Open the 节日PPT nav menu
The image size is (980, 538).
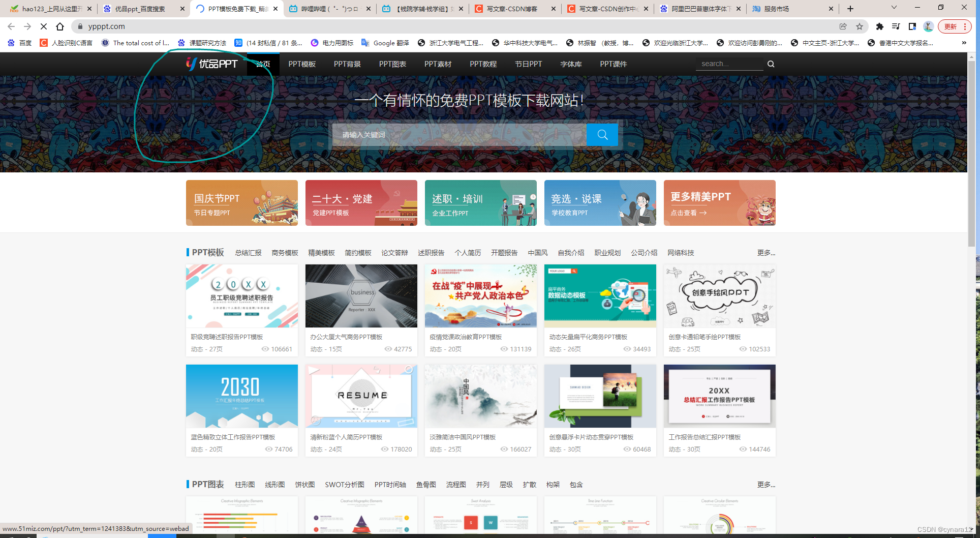pyautogui.click(x=528, y=64)
